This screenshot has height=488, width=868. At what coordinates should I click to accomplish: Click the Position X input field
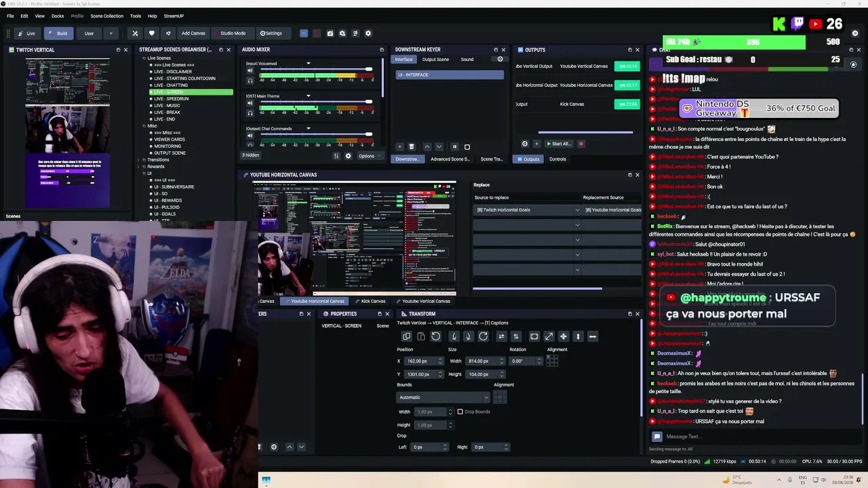click(x=425, y=361)
